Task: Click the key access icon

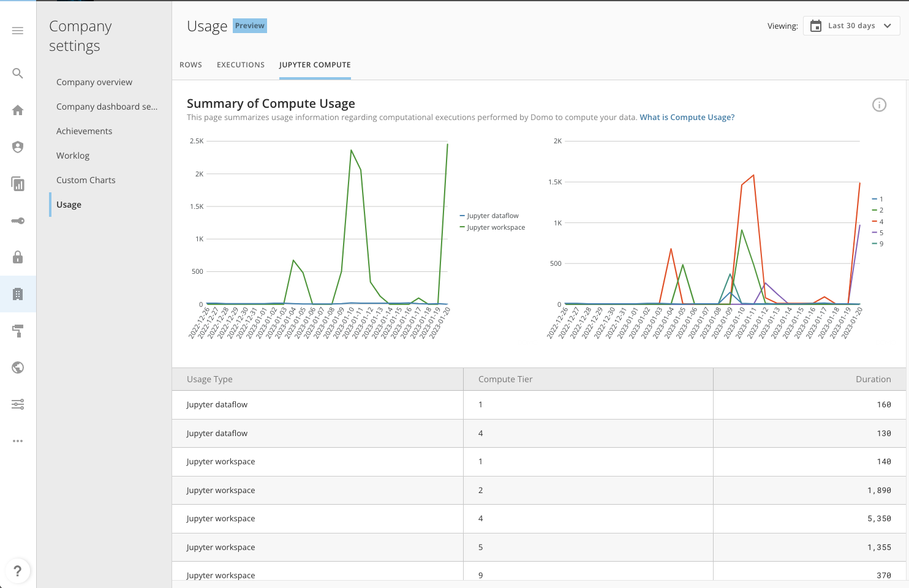Action: click(x=17, y=221)
